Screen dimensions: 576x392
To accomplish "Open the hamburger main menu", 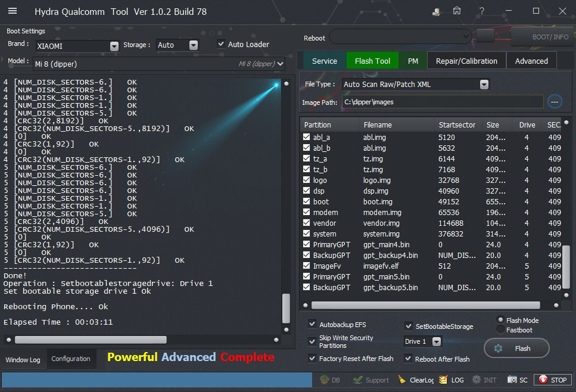I will (x=13, y=11).
